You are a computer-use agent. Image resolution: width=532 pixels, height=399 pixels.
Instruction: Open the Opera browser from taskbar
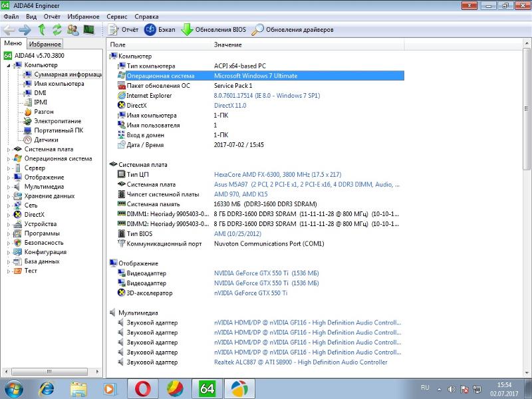pos(143,388)
